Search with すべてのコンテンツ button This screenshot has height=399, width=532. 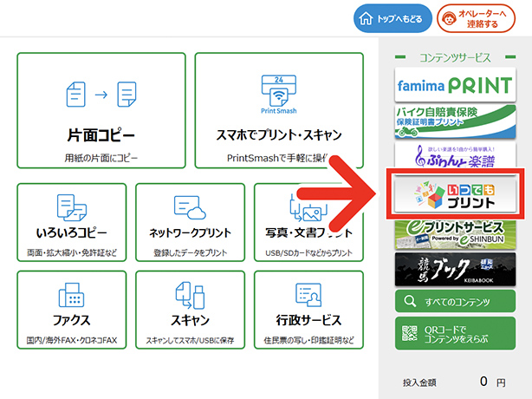(455, 302)
